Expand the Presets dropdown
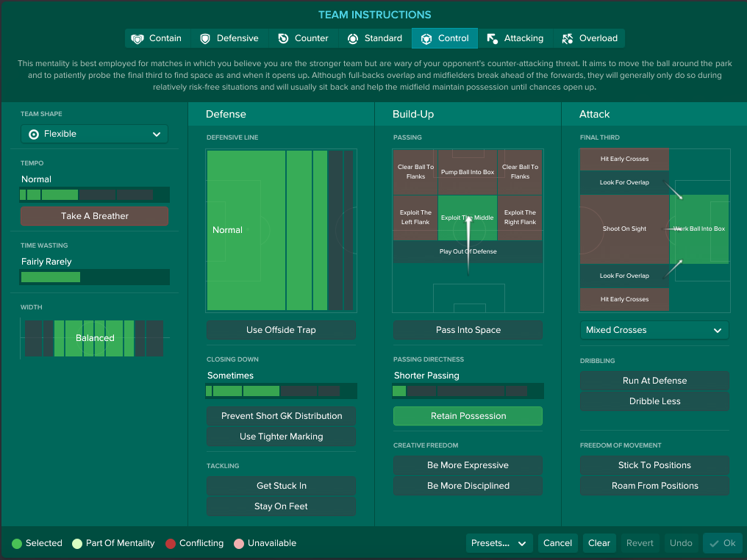Viewport: 747px width, 560px height. coord(498,543)
